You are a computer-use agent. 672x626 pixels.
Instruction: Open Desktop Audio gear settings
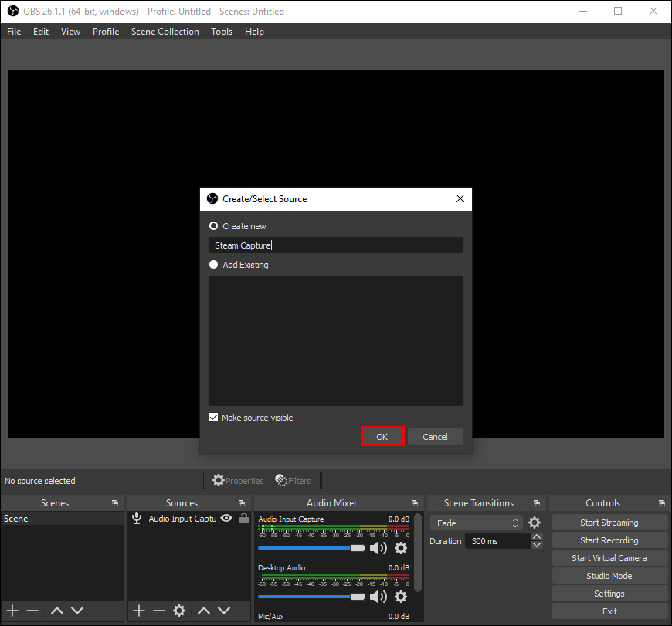click(401, 597)
